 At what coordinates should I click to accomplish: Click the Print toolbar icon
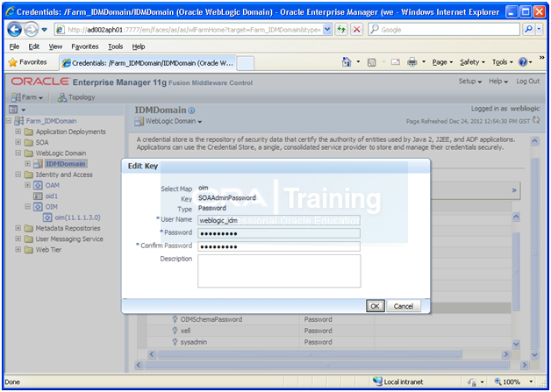tap(411, 62)
